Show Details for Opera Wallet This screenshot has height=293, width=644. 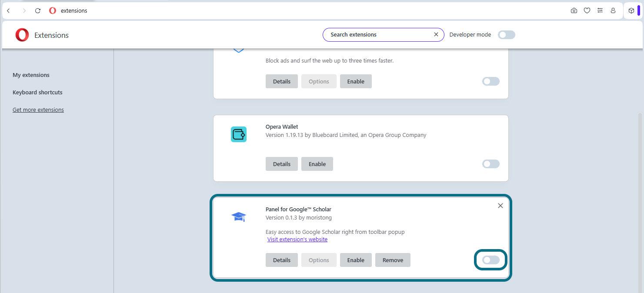(x=282, y=164)
